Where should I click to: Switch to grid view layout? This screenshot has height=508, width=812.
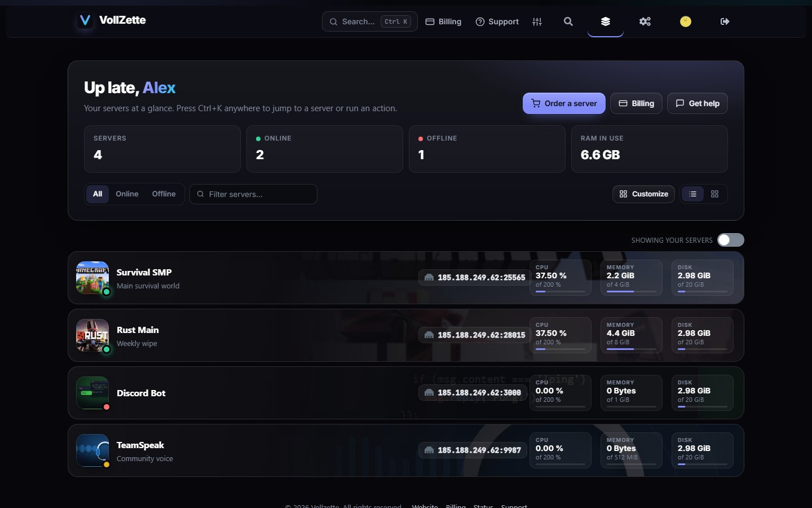tap(714, 194)
